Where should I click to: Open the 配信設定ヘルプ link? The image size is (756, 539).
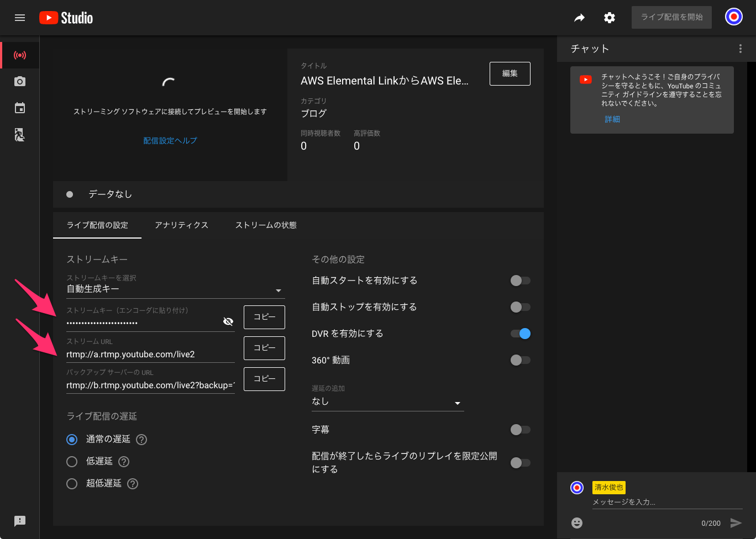170,141
